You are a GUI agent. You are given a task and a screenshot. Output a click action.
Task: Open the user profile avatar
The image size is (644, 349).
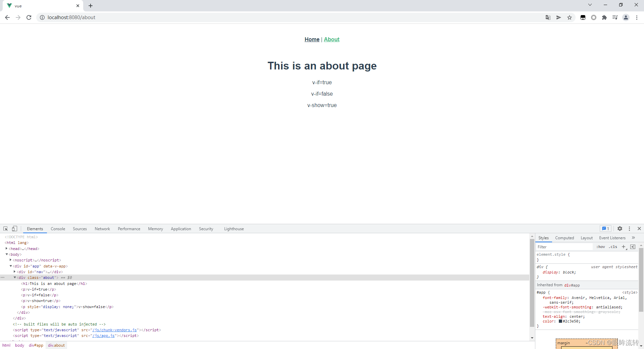(x=626, y=17)
